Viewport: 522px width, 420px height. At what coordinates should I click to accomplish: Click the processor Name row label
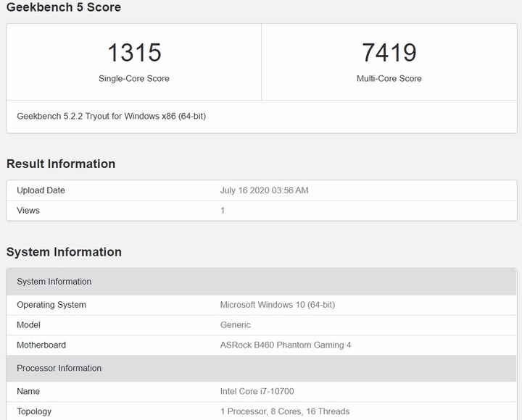28,392
